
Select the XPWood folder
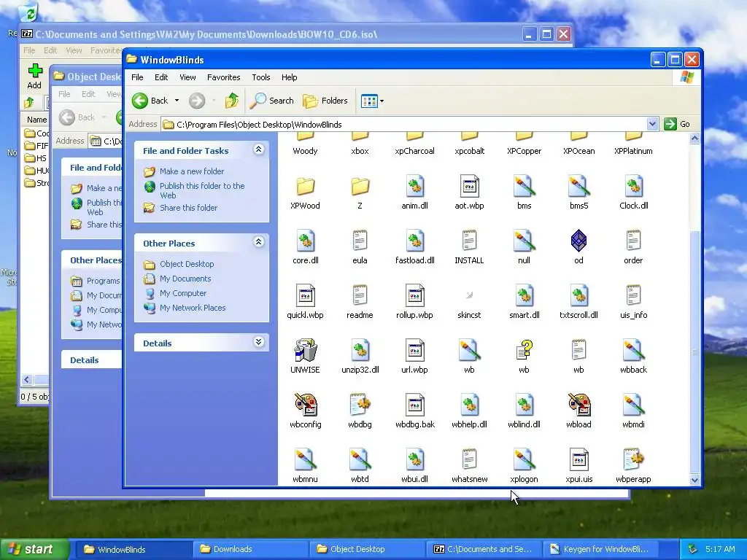click(305, 186)
